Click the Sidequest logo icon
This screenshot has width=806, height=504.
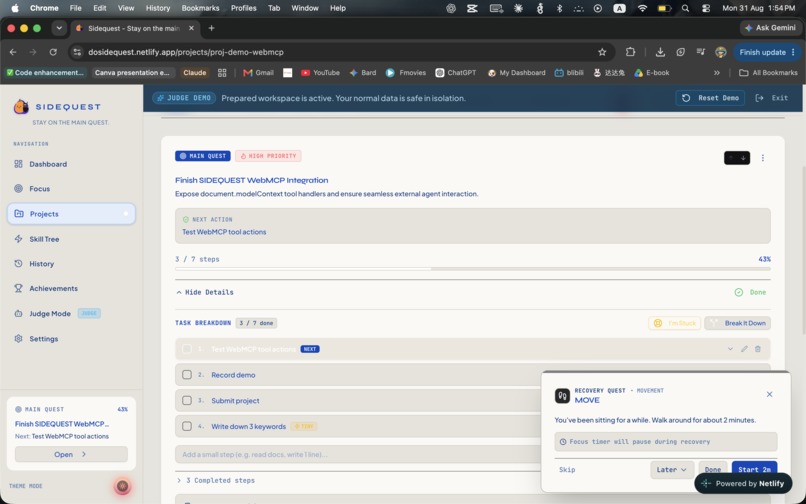(x=21, y=106)
